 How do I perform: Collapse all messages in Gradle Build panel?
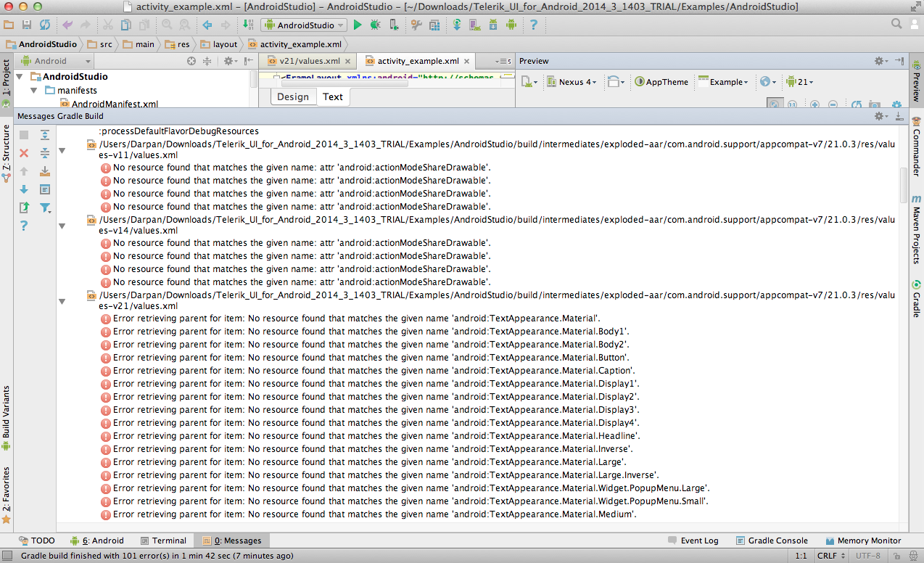(45, 153)
